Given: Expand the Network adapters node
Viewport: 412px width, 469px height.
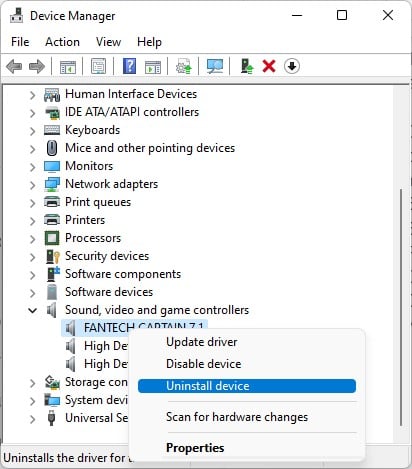Looking at the screenshot, I should (x=32, y=185).
